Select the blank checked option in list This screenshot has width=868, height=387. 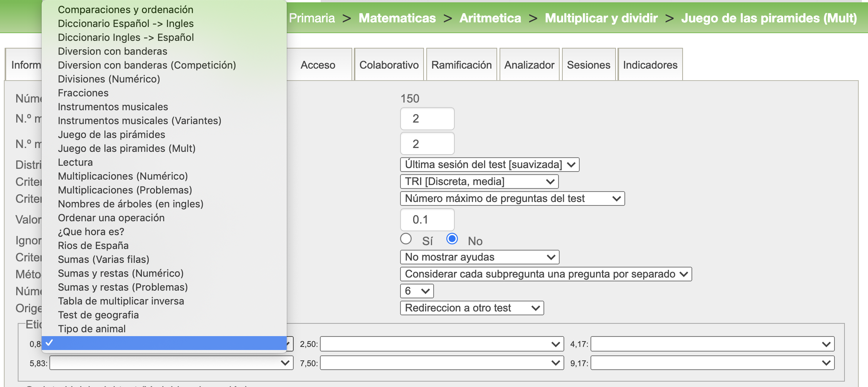(164, 343)
